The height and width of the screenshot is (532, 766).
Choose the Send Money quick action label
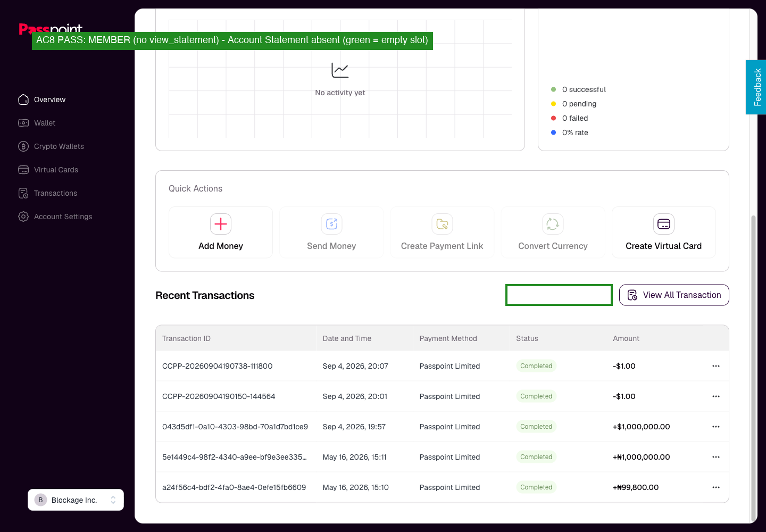pos(331,246)
